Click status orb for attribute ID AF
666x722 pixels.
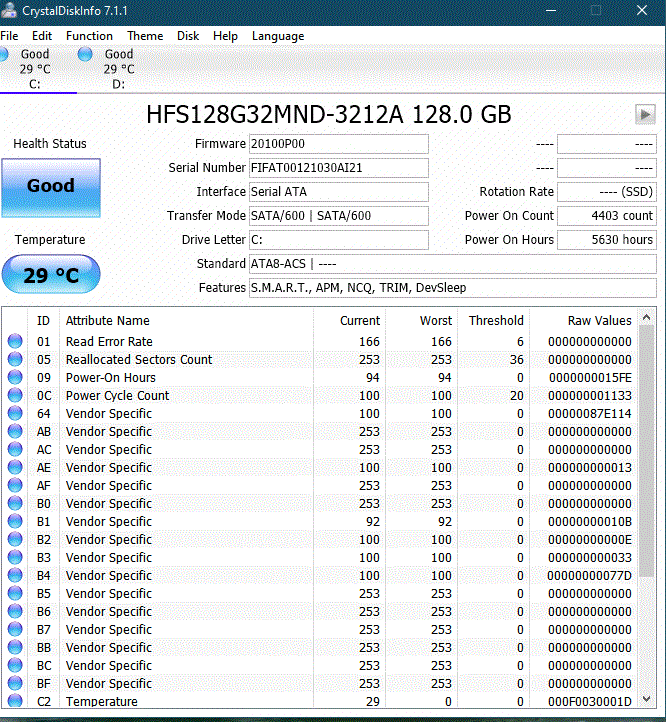(x=15, y=484)
